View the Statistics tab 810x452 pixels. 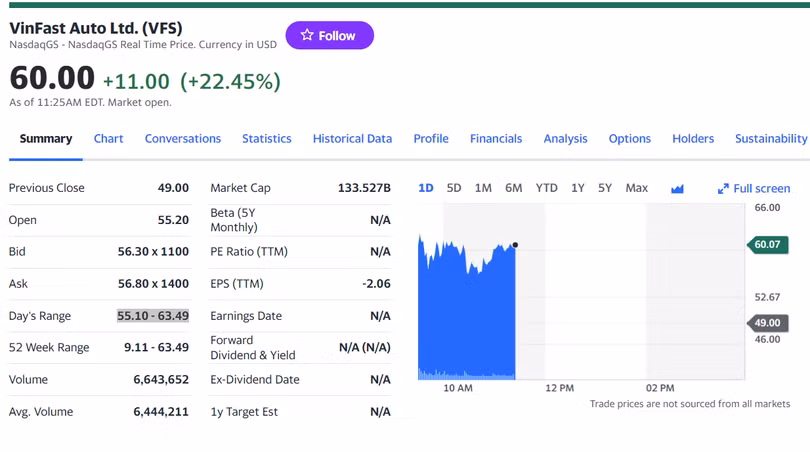click(x=267, y=139)
